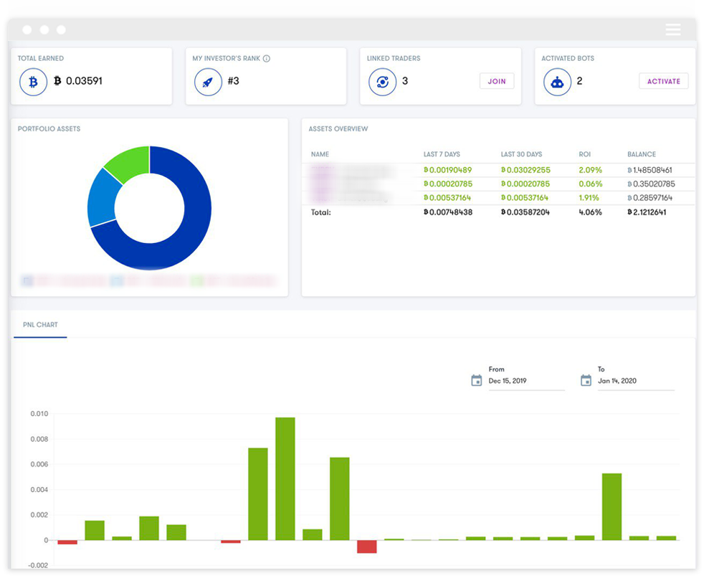
Task: Click the ASSETS OVERVIEW heading
Action: point(338,129)
